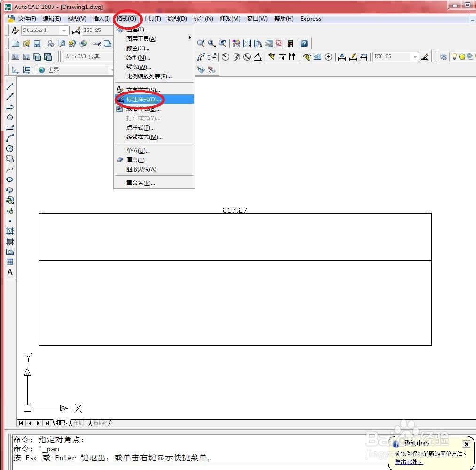Image resolution: width=476 pixels, height=470 pixels.
Task: Open the 文件(F) menu
Action: click(x=27, y=19)
